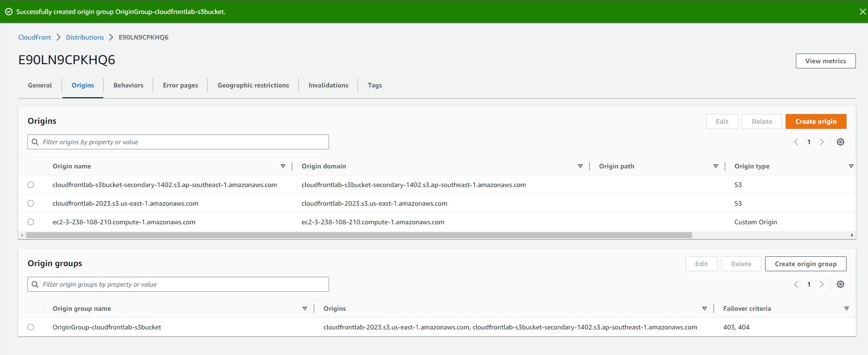Select the ec2-3-238-108-210 origin radio button
Image resolution: width=868 pixels, height=355 pixels.
[x=31, y=222]
